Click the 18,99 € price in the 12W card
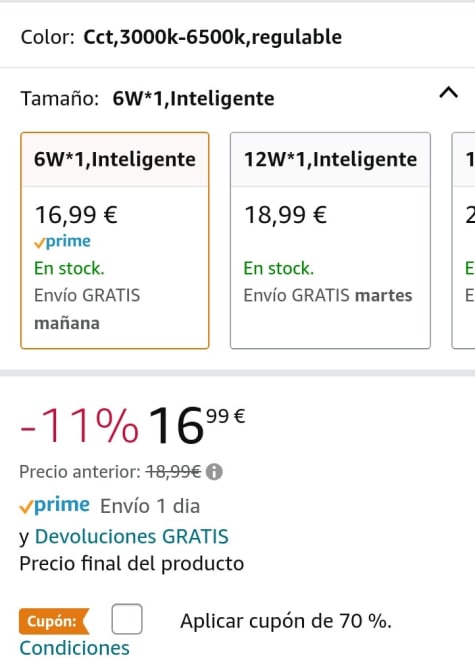Viewport: 475px width, 665px height. tap(285, 214)
